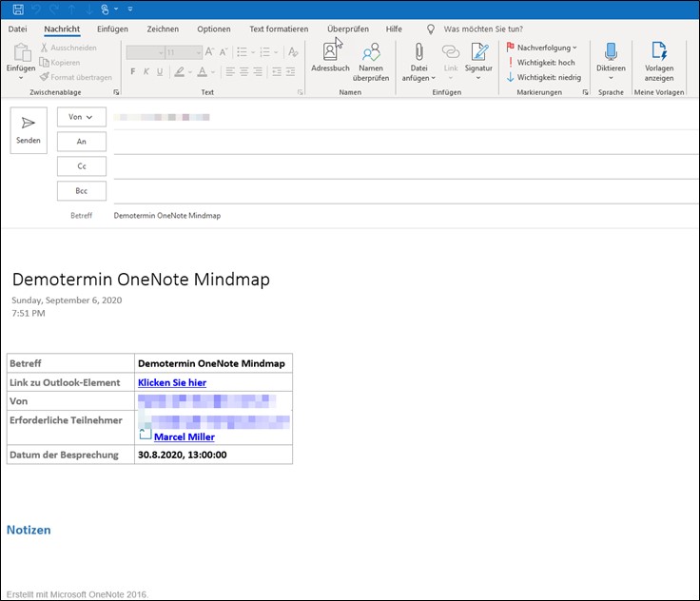Open the font size combo box
Image resolution: width=700 pixels, height=601 pixels.
[x=184, y=52]
